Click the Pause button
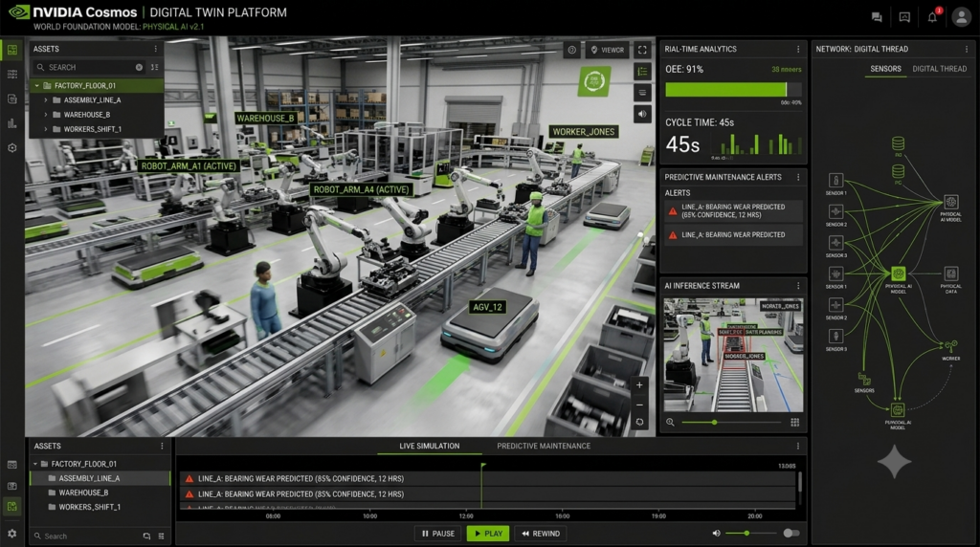Viewport: 980px width, 547px height. pyautogui.click(x=437, y=534)
